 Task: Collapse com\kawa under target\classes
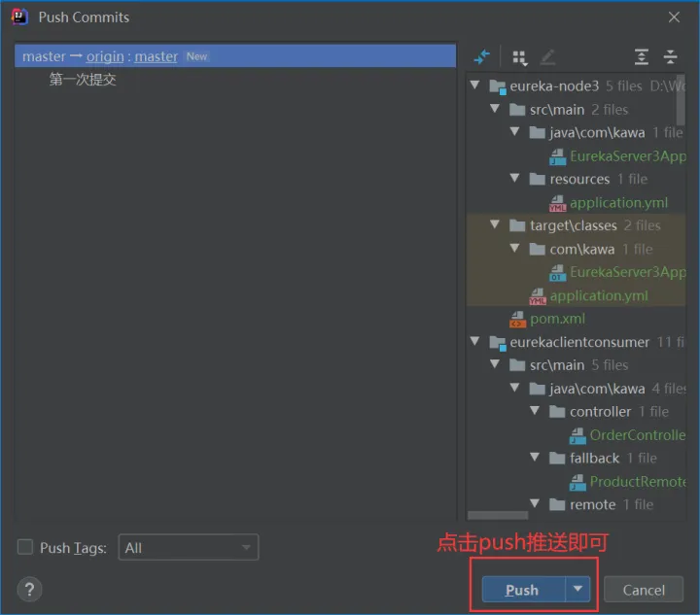pyautogui.click(x=514, y=248)
